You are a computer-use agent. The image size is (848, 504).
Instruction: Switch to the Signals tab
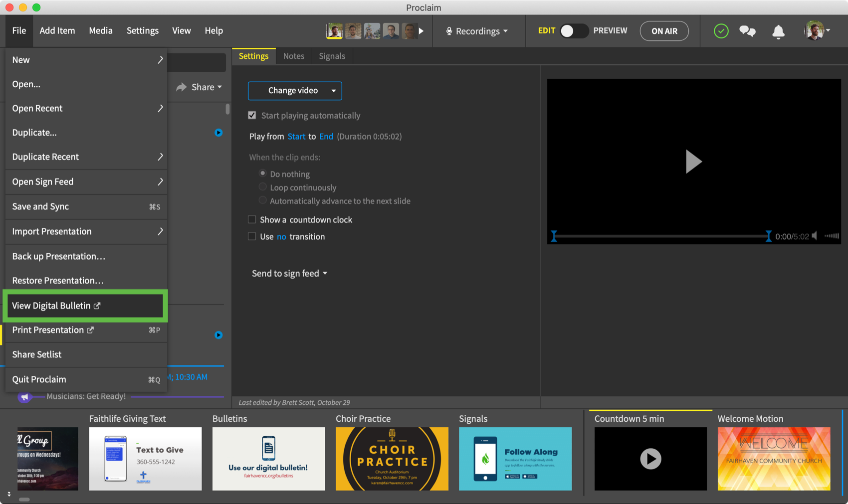pyautogui.click(x=332, y=56)
